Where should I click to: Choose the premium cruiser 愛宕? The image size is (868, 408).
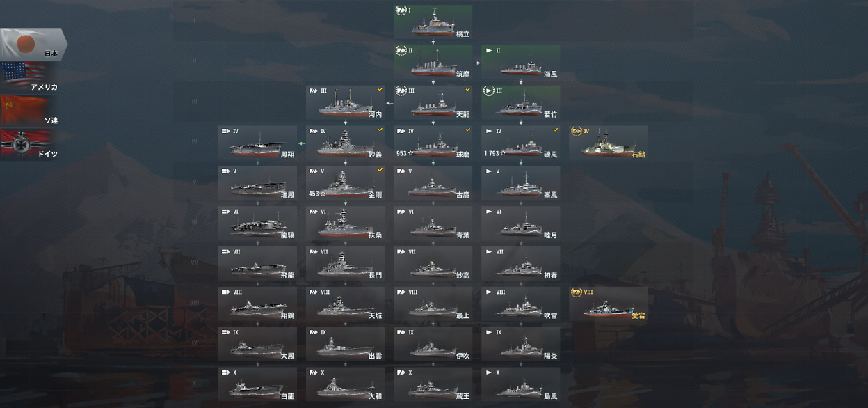click(x=608, y=304)
